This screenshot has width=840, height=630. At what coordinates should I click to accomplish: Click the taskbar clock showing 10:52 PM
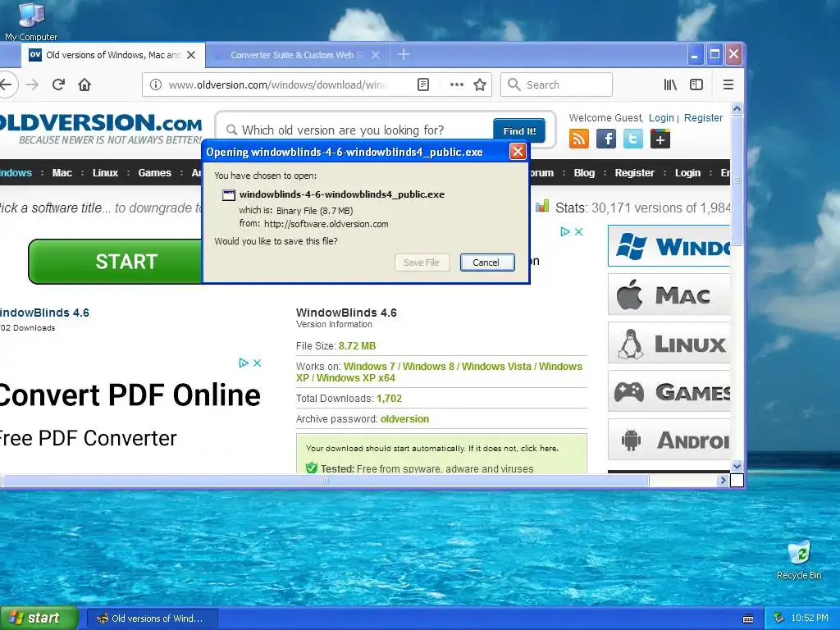(810, 619)
